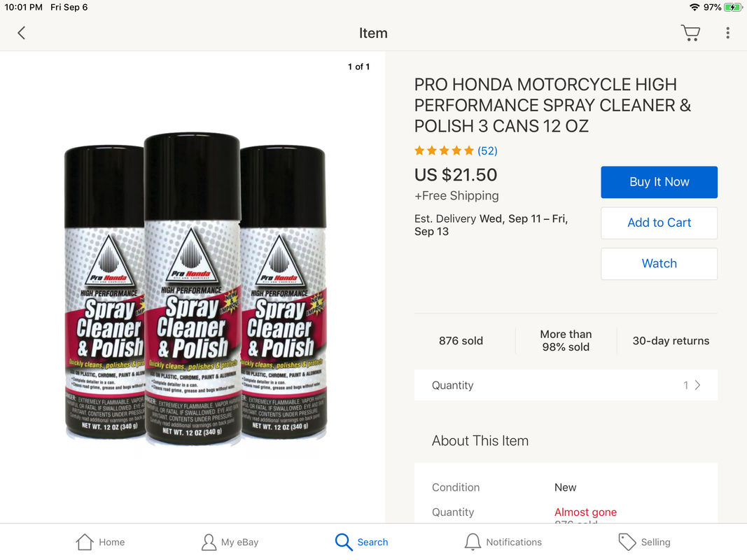Open the three-dot more options menu
Image resolution: width=747 pixels, height=560 pixels.
[x=727, y=33]
